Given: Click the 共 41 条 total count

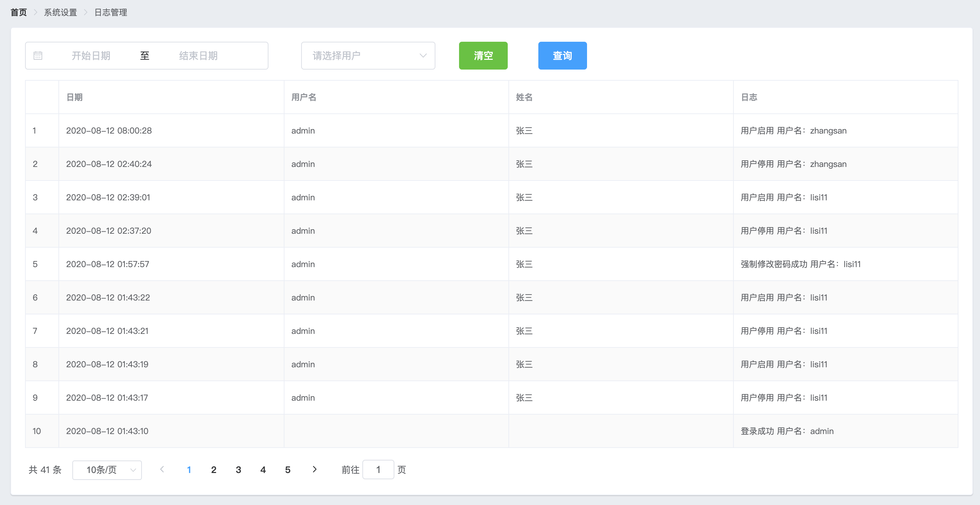Looking at the screenshot, I should click(x=45, y=470).
